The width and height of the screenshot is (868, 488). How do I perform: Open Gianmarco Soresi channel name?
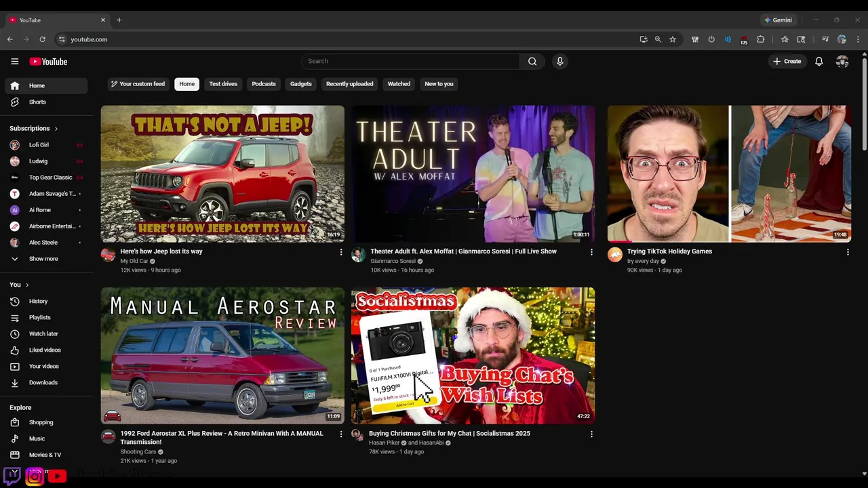coord(393,262)
